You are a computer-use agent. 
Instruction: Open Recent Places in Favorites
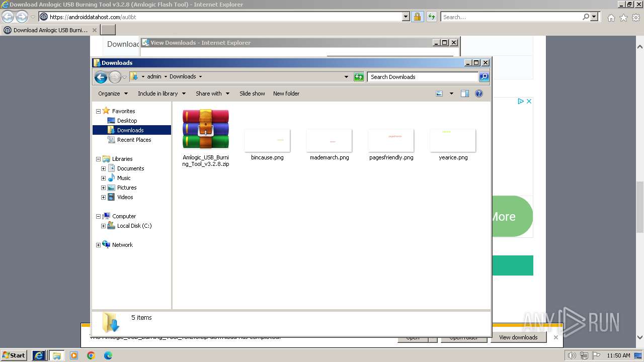pyautogui.click(x=134, y=140)
